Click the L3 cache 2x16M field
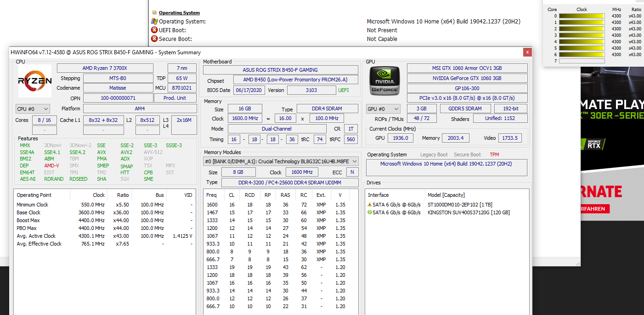Viewport: 644px width, 315px height. (184, 125)
